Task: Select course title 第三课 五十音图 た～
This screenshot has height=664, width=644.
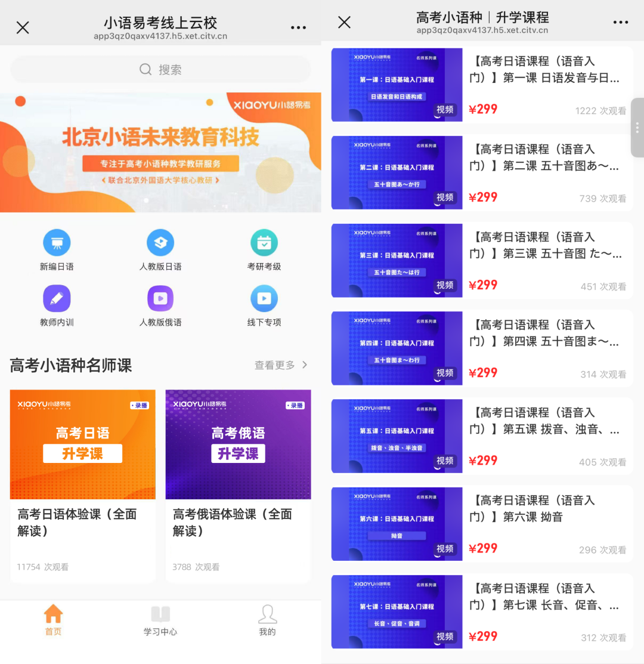Action: click(x=546, y=245)
